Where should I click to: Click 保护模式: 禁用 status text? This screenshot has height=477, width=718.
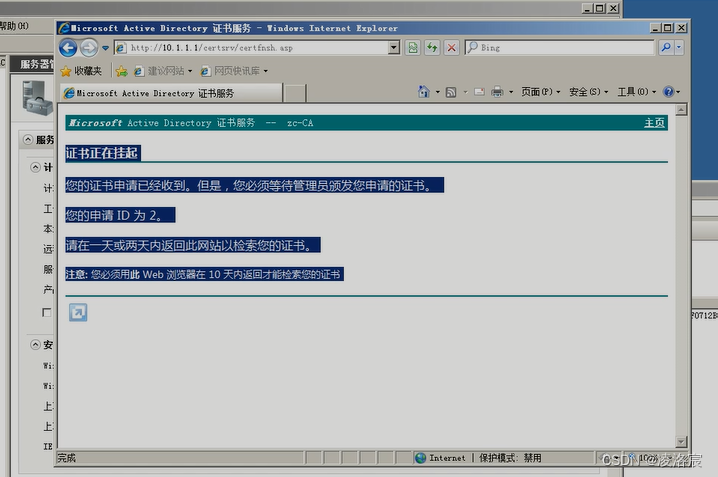pos(510,458)
